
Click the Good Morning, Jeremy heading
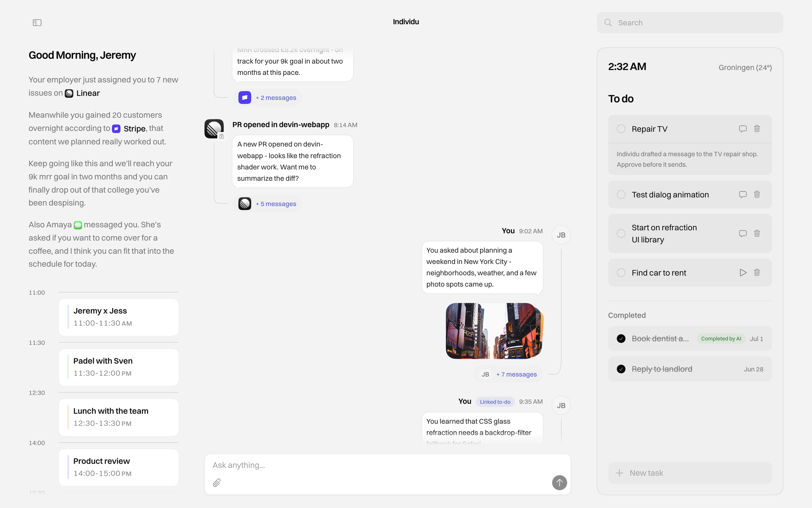tap(82, 55)
